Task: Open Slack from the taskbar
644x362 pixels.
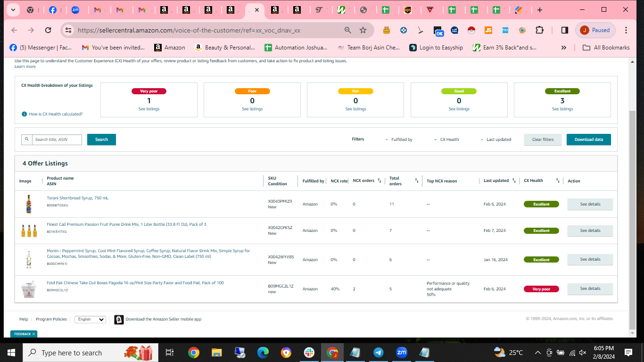Action: pyautogui.click(x=309, y=353)
